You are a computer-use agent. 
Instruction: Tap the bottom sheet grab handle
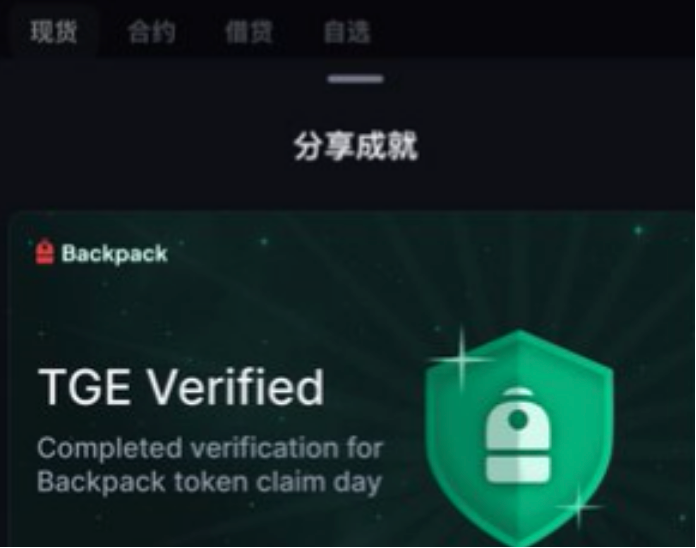356,79
